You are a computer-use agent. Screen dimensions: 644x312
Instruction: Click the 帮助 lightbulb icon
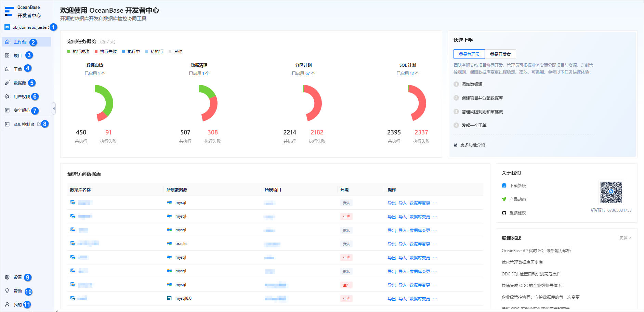tap(7, 291)
